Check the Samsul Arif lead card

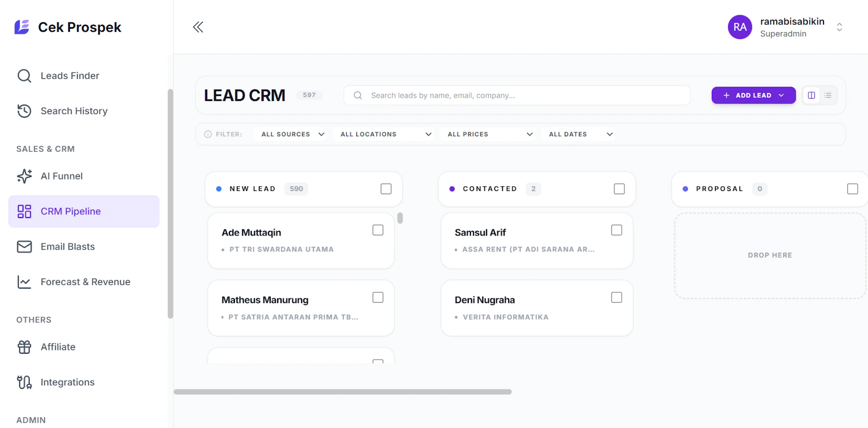tap(617, 230)
